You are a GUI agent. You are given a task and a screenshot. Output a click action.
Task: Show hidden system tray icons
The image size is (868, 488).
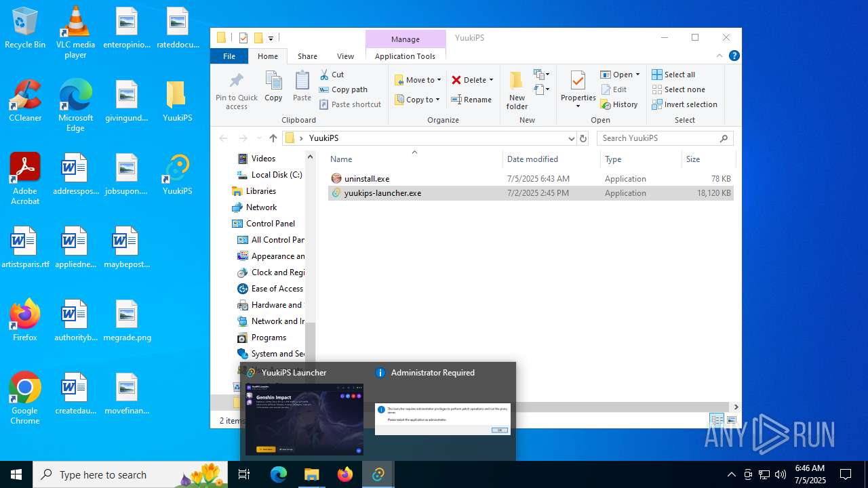click(731, 474)
